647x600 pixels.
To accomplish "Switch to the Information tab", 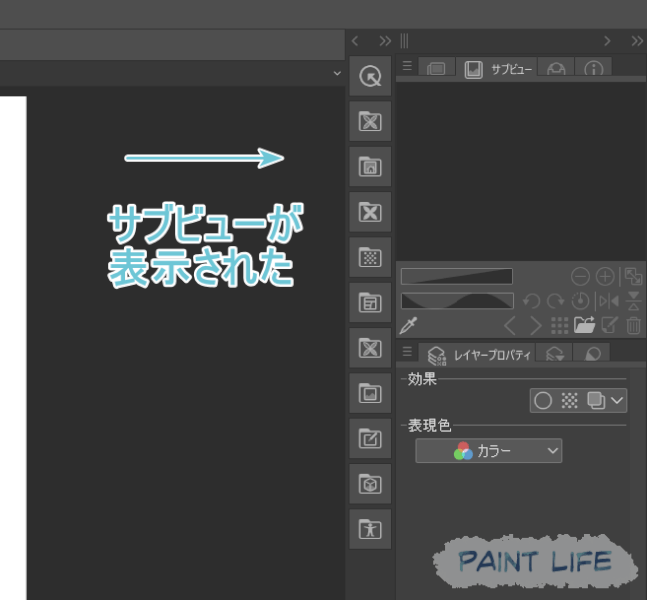I will pyautogui.click(x=593, y=68).
